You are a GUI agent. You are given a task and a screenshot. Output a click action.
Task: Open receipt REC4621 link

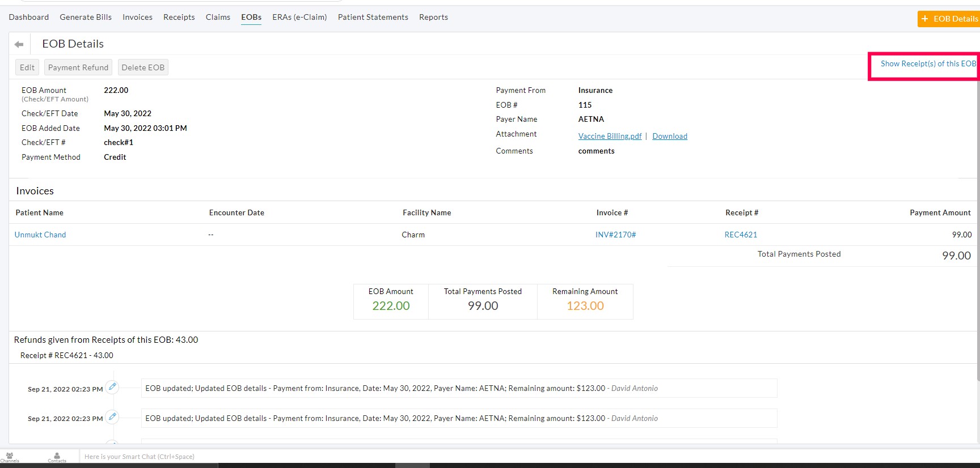(x=741, y=235)
